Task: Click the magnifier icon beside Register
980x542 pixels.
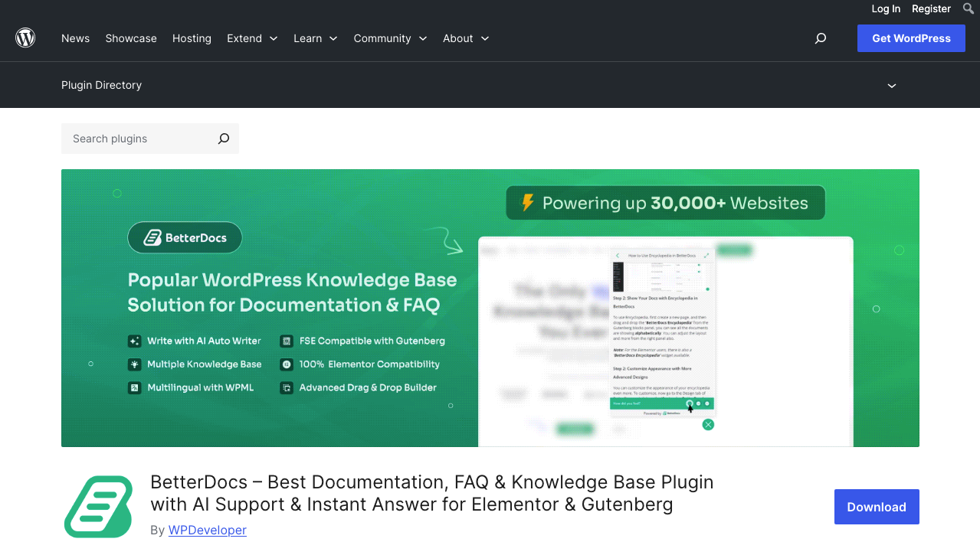Action: coord(969,9)
